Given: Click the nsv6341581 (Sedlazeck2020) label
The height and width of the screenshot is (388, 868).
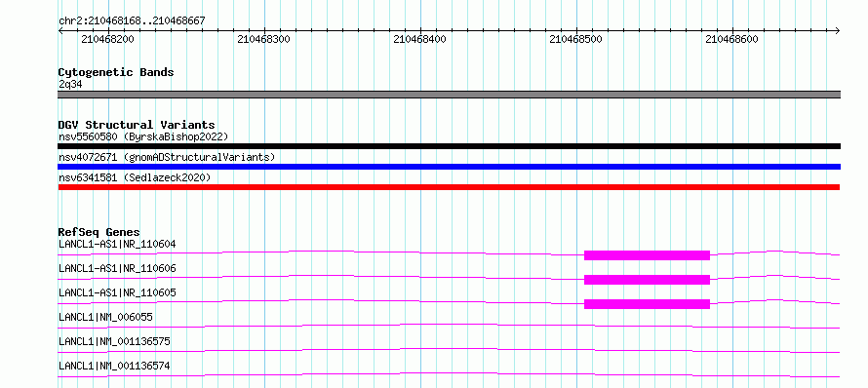Looking at the screenshot, I should (135, 177).
